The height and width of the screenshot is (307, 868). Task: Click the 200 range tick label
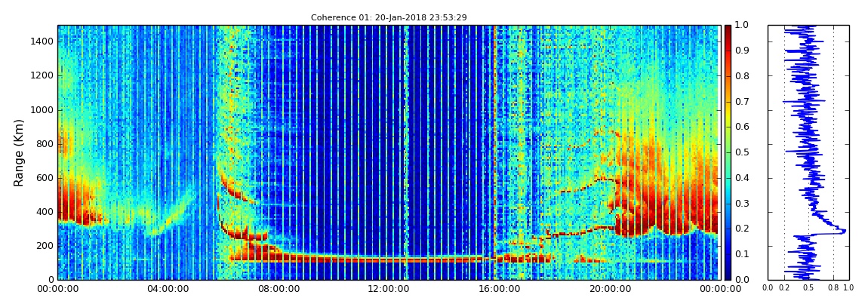(45, 246)
